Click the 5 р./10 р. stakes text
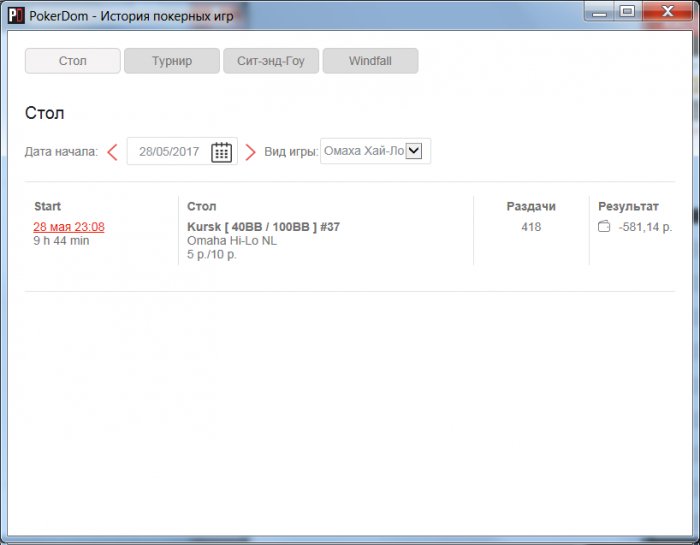 212,254
